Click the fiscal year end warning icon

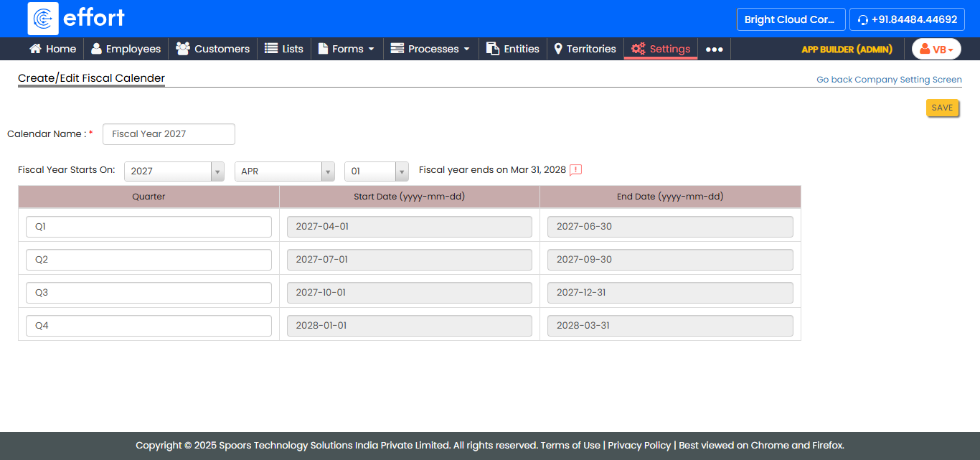coord(575,170)
